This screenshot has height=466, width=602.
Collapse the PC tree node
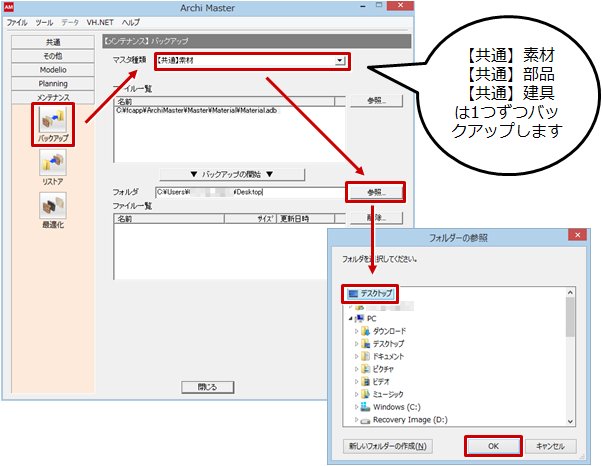[349, 318]
